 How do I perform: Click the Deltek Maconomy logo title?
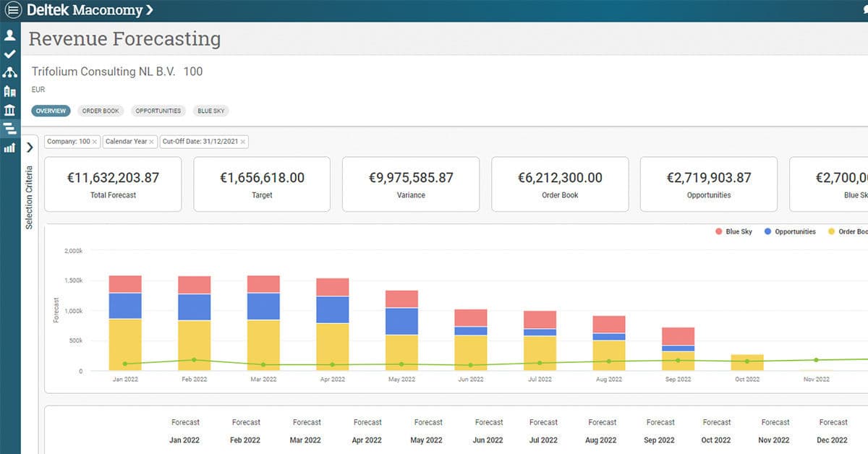click(x=90, y=10)
